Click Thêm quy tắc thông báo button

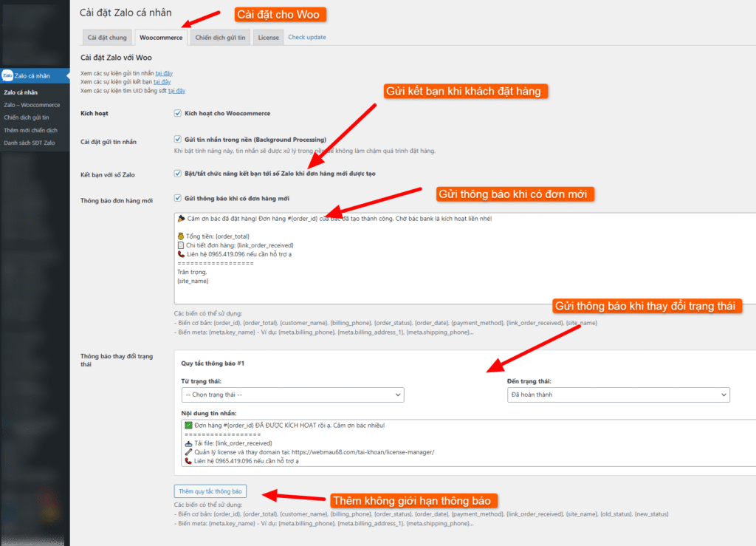pyautogui.click(x=210, y=491)
